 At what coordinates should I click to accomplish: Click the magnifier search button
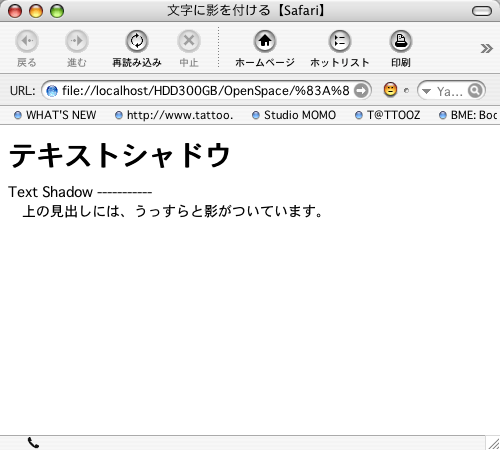point(475,90)
